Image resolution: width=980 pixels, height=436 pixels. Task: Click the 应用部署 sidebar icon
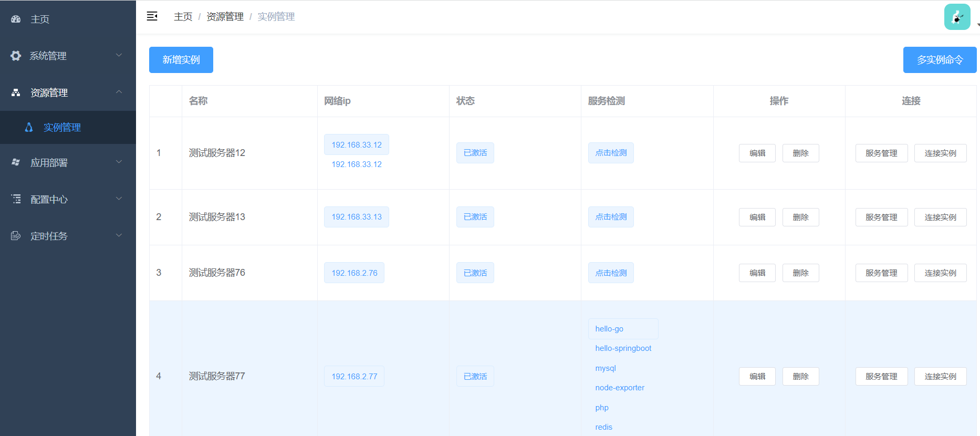[x=16, y=162]
